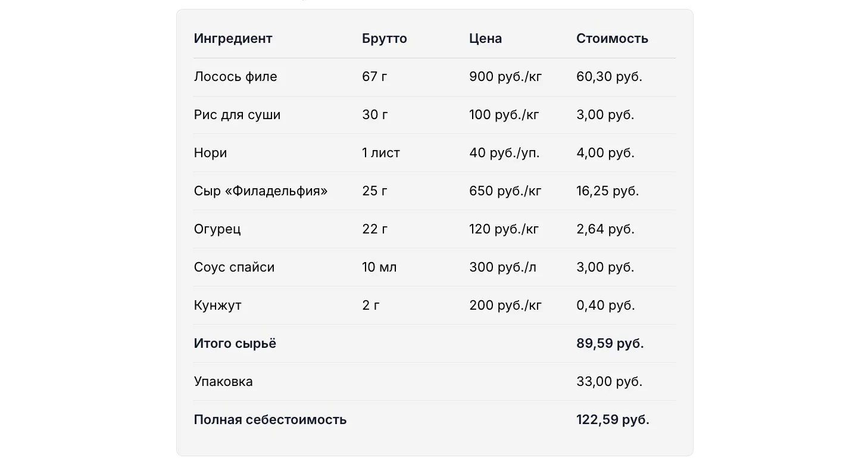Click the "Ингредиент" column header
The width and height of the screenshot is (868, 461).
[233, 39]
